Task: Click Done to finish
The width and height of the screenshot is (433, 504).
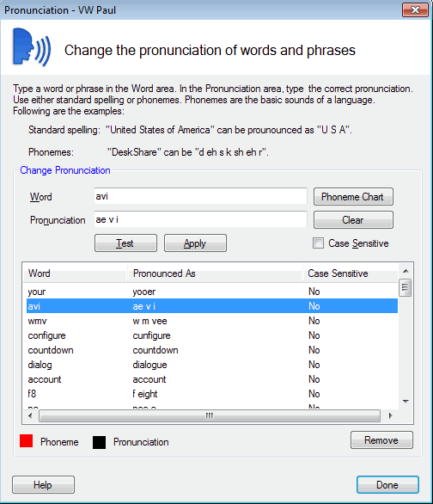Action: tap(387, 485)
